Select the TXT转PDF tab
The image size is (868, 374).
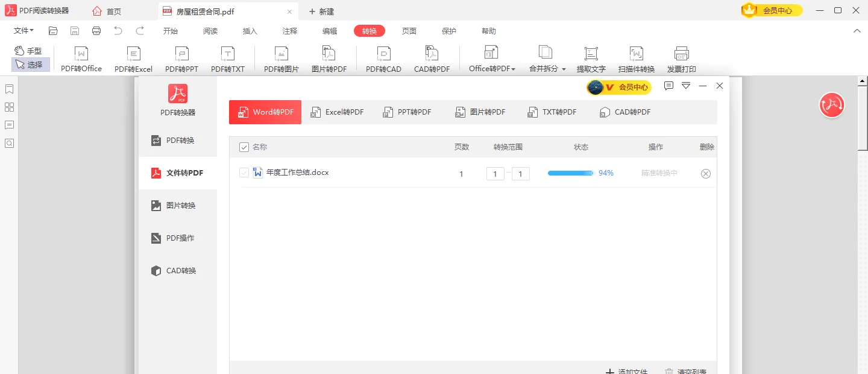click(x=552, y=112)
